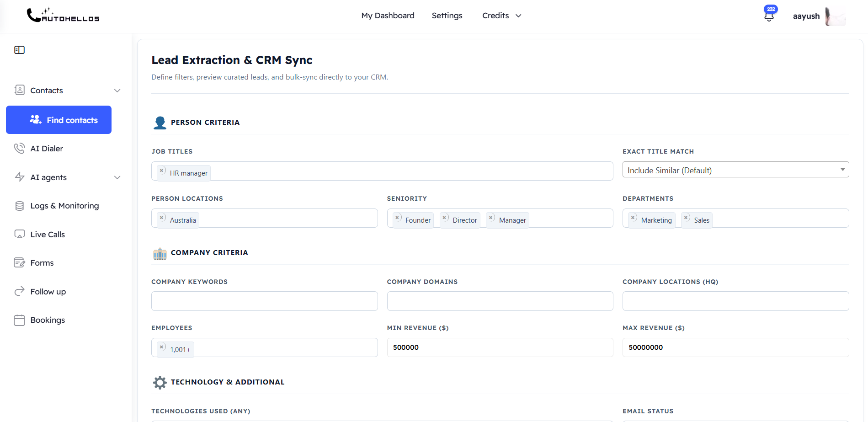
Task: Remove the 1,001+ employees tag
Action: coord(162,347)
